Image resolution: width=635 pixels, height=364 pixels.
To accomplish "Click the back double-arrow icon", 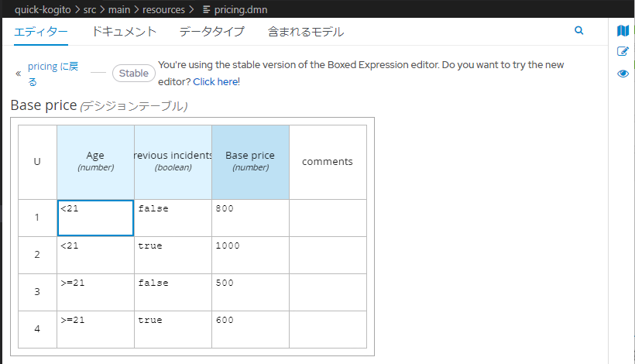I will [19, 74].
